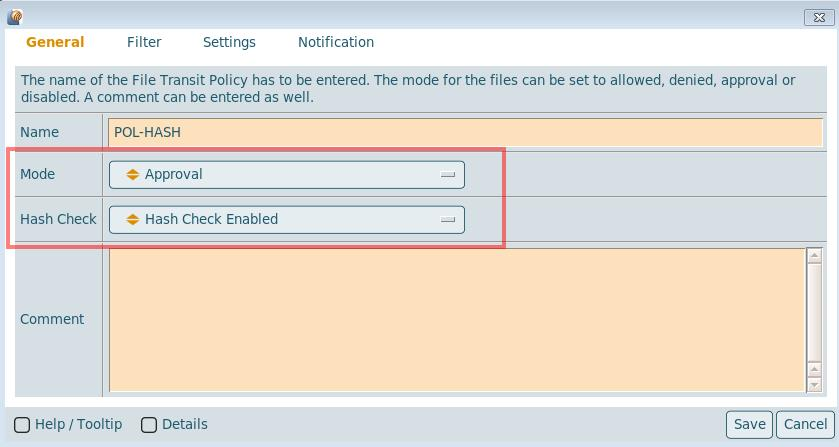Cancel the policy changes
The width and height of the screenshot is (839, 447).
(805, 424)
